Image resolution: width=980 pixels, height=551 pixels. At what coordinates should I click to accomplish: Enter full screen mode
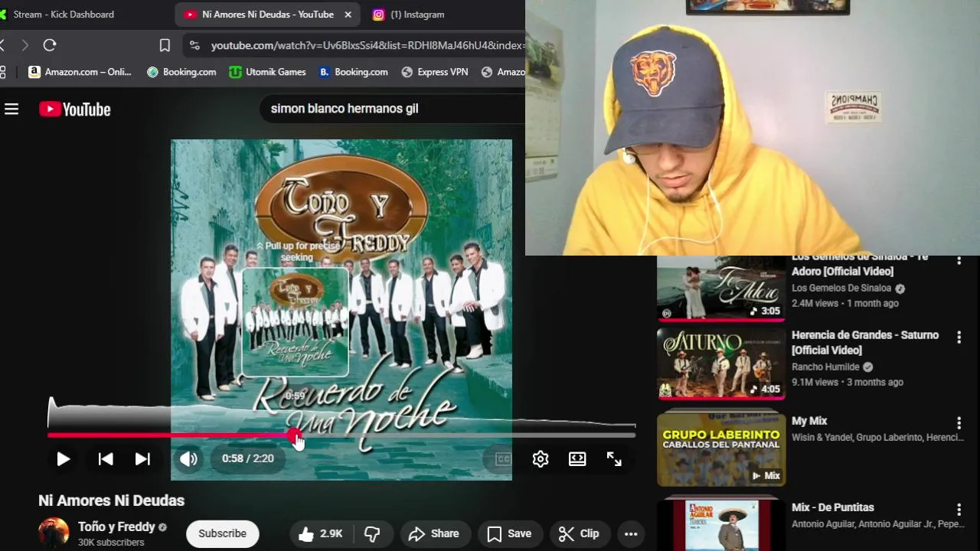[x=614, y=458]
